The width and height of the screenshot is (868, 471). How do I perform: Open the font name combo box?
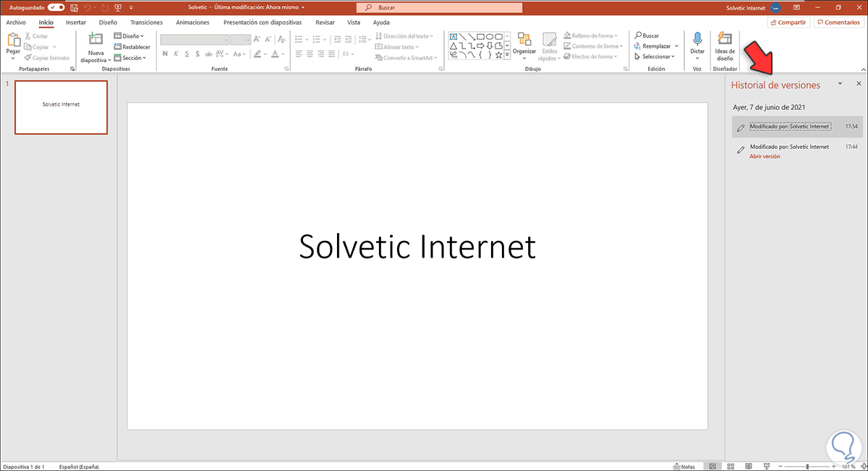click(194, 40)
